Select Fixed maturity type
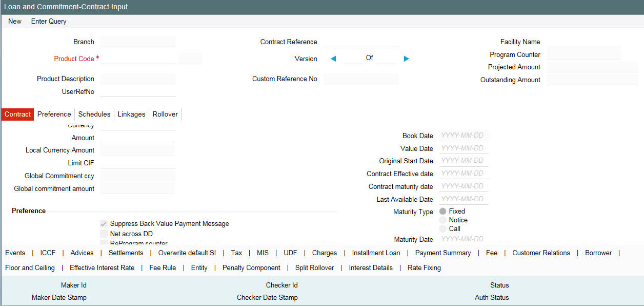 (x=443, y=212)
